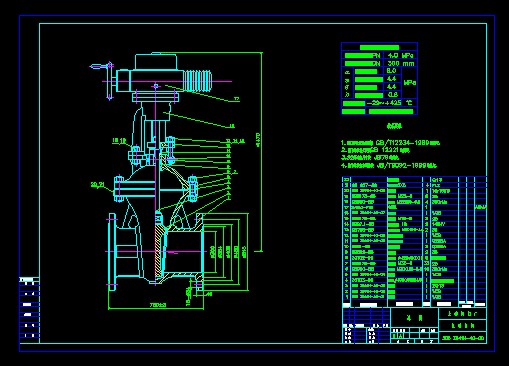
Task: Select the tall vertical overall height dimension
Action: (x=261, y=152)
